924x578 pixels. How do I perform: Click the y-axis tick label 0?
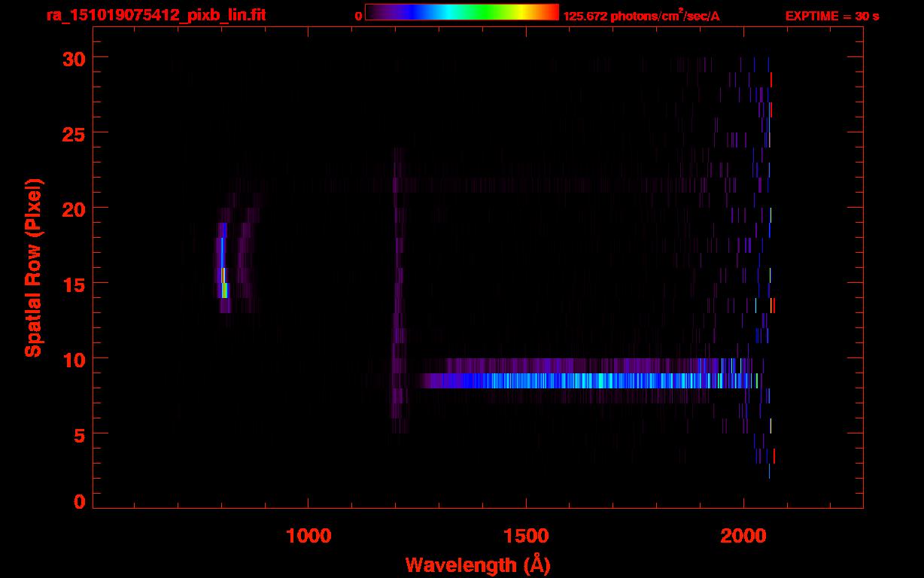click(x=78, y=502)
